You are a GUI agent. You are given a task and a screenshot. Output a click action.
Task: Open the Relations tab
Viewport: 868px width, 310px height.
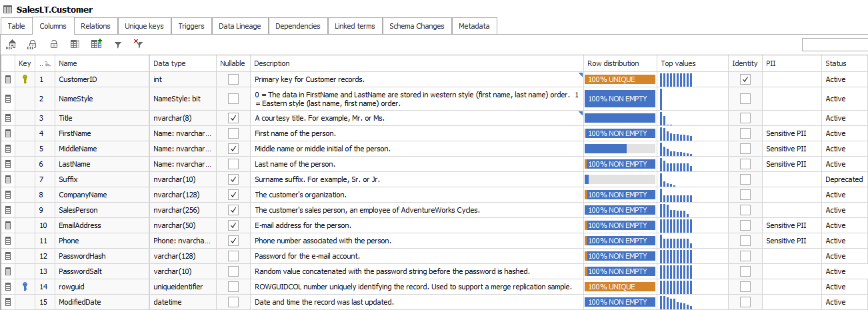click(95, 26)
